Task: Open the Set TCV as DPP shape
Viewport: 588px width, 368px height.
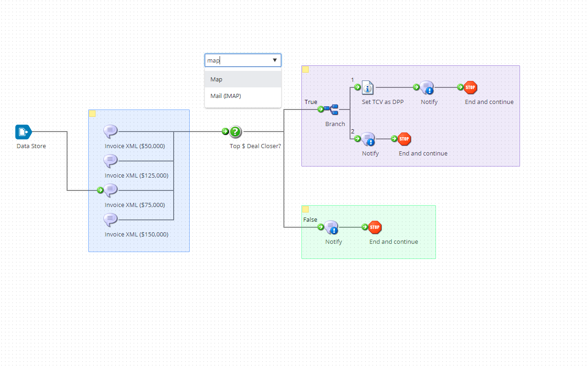Action: coord(368,87)
